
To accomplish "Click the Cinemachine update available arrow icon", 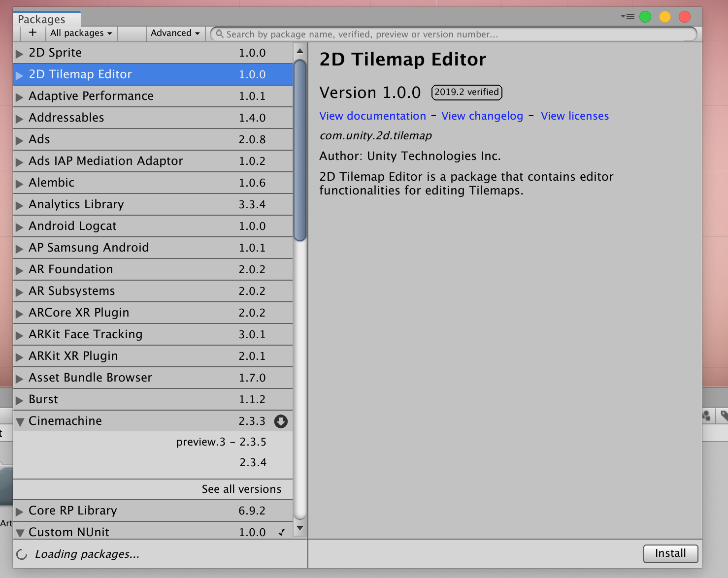I will pyautogui.click(x=281, y=421).
